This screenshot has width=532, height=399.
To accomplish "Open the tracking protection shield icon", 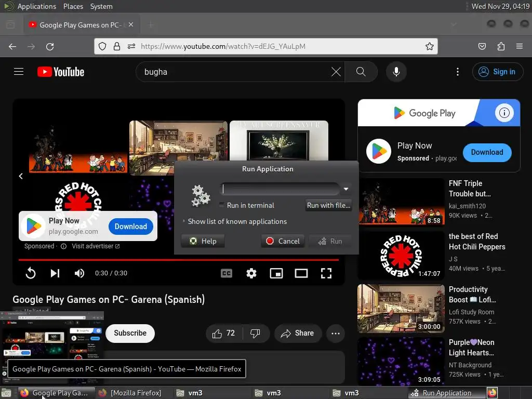I will click(102, 46).
